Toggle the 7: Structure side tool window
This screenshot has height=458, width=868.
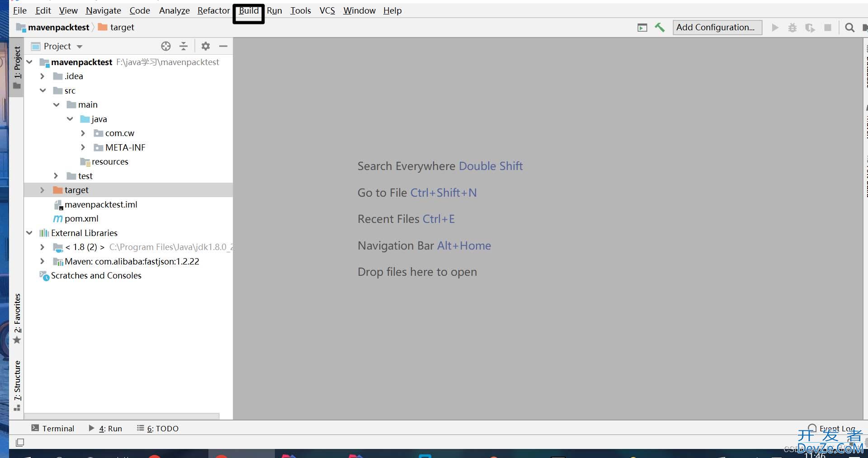pos(17,386)
